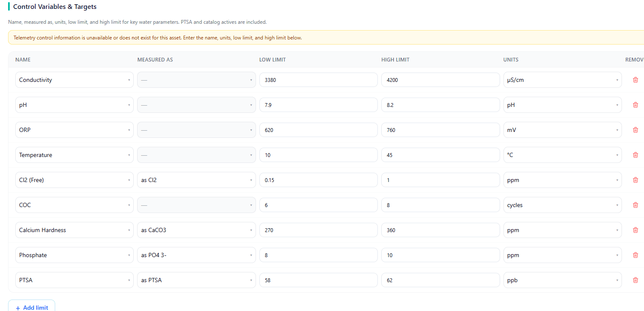Open the Phosphate name dropdown
Screen dimensions: 644x311
[x=74, y=255]
